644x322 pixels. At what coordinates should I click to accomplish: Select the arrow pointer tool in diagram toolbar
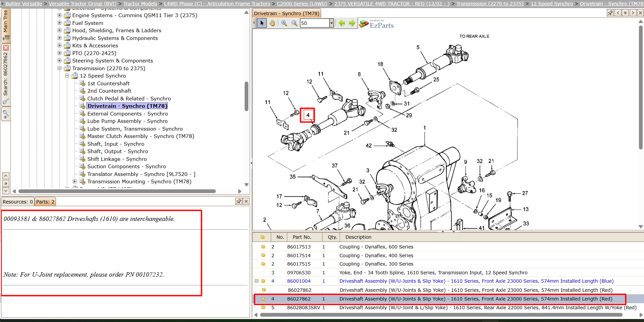pos(262,23)
